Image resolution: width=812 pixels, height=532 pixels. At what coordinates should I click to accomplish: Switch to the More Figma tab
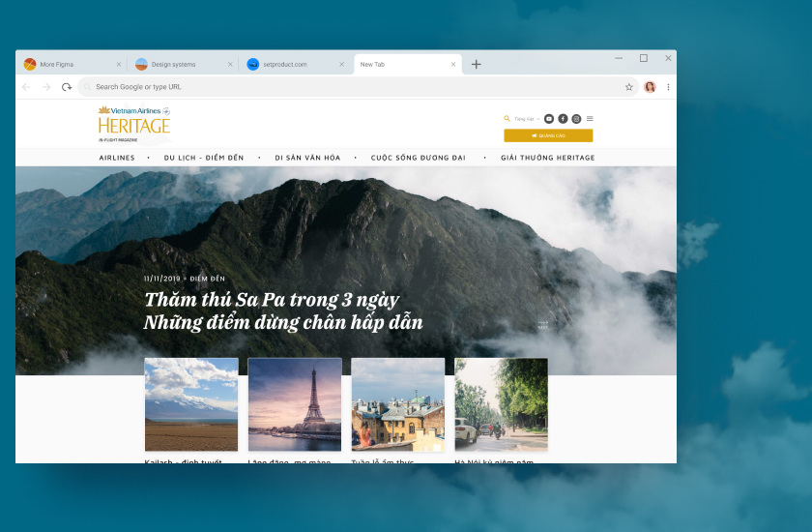click(x=72, y=64)
